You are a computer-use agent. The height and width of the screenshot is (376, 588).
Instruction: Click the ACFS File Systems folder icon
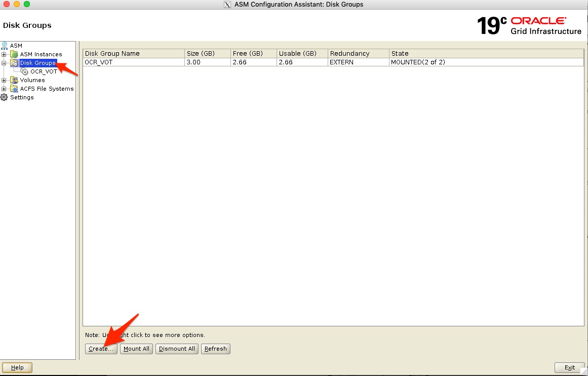14,89
